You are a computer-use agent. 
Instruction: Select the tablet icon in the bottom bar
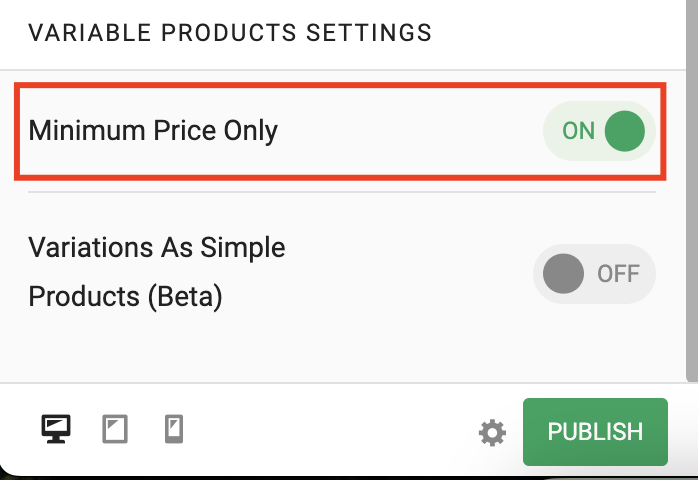(115, 429)
